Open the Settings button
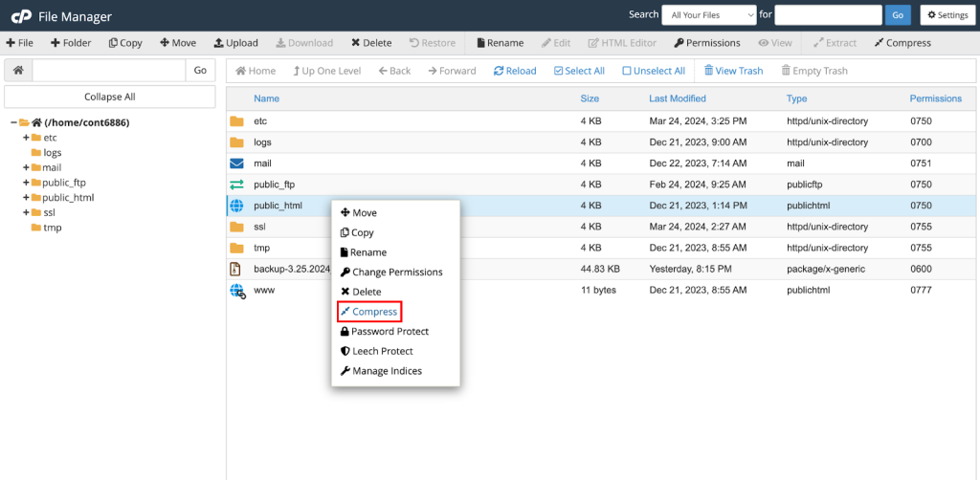The image size is (980, 480). click(945, 15)
